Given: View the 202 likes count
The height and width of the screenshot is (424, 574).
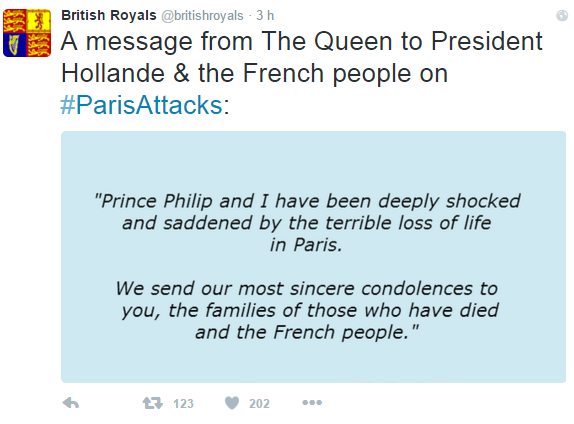Looking at the screenshot, I should click(x=259, y=403).
